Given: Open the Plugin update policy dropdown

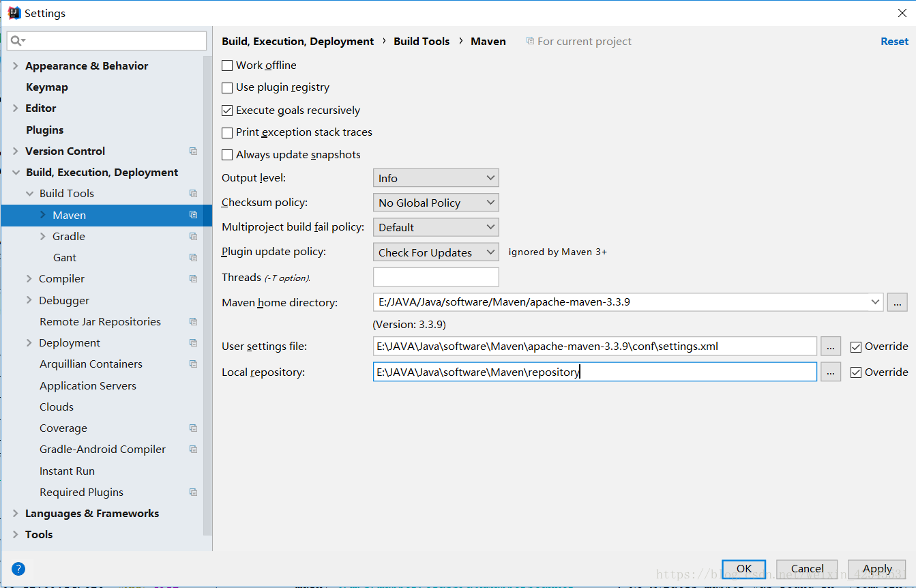Looking at the screenshot, I should click(x=436, y=252).
